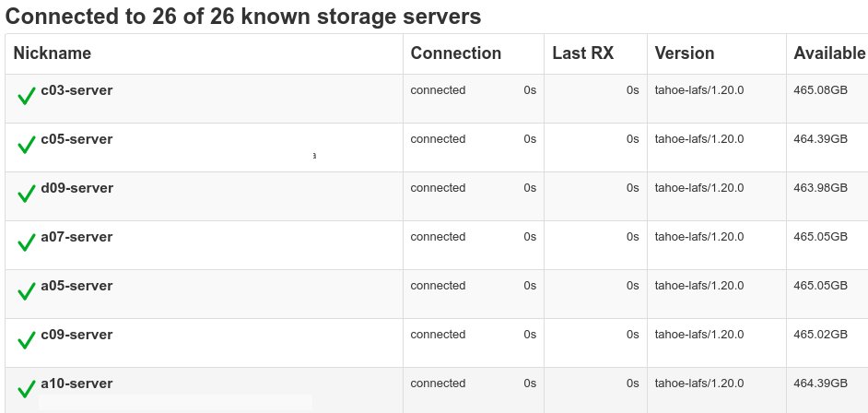Viewport: 868px width, 413px height.
Task: Click the green checkmark for c09-server
Action: pos(27,340)
